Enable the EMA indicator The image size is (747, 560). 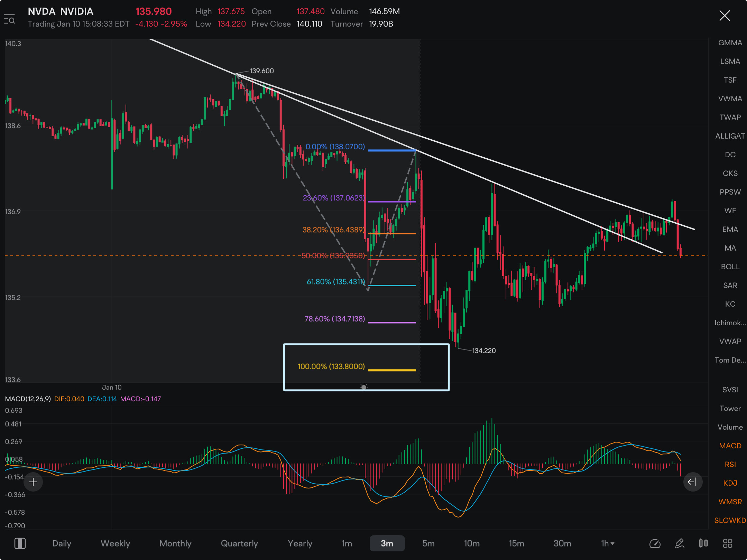tap(730, 230)
